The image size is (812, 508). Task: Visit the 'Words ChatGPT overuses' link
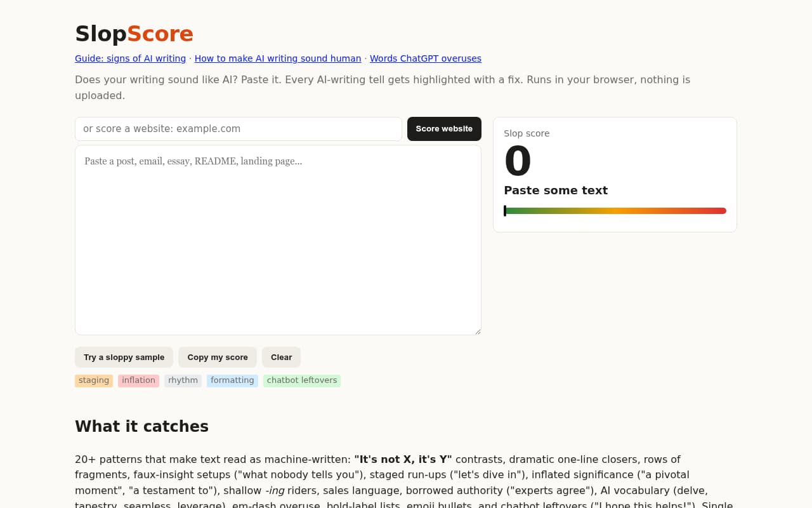425,58
